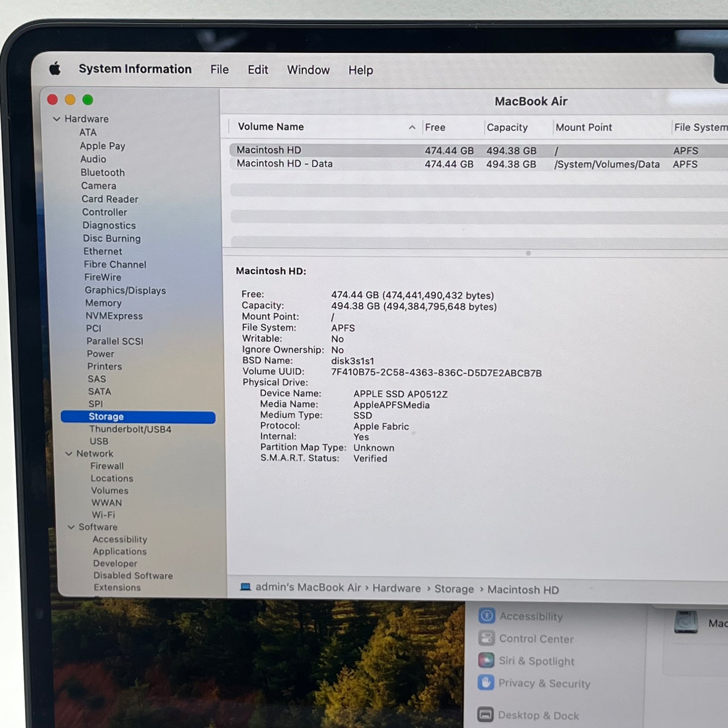The image size is (728, 728).
Task: Select Developer under Software
Action: 115,563
